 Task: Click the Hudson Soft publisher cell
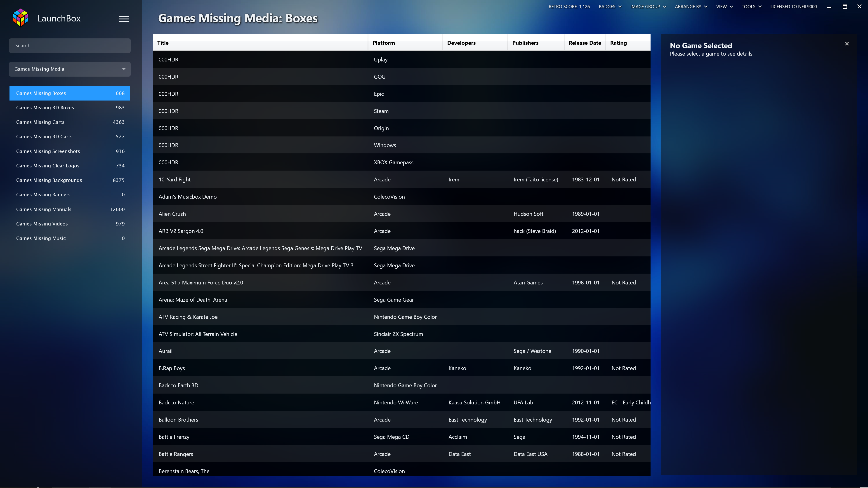coord(528,214)
